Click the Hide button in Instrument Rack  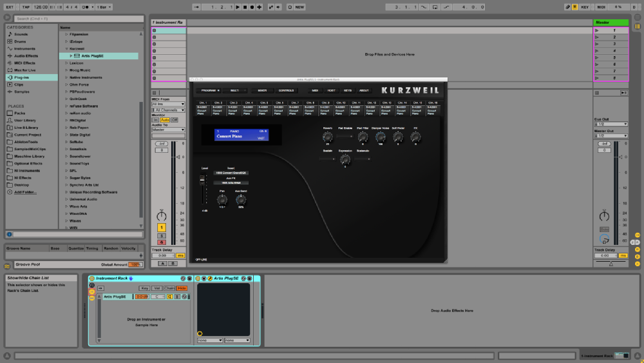[x=182, y=288]
